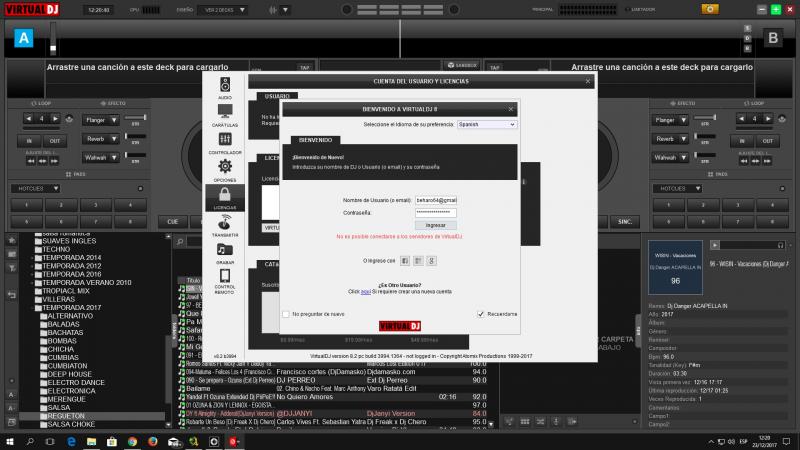This screenshot has height=450, width=800.
Task: Open settings via orange gear icon
Action: coord(710,9)
